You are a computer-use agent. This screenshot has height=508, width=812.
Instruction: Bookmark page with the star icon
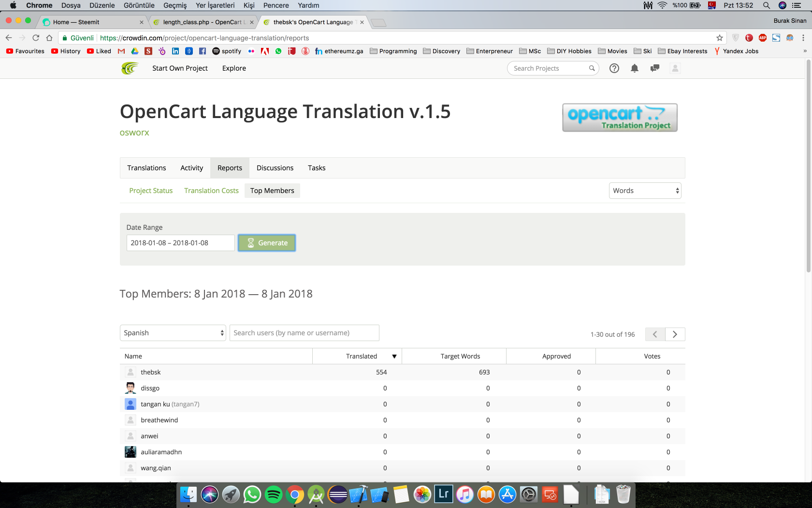coord(720,38)
